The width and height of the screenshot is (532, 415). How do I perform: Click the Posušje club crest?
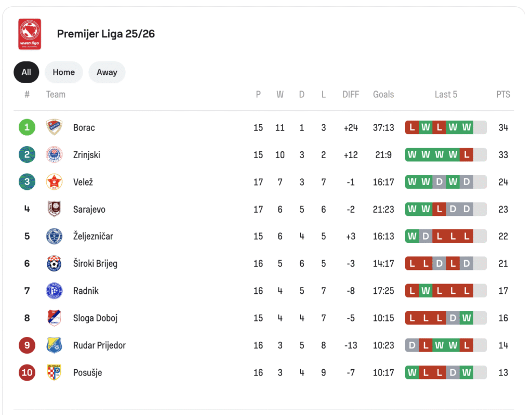[54, 372]
